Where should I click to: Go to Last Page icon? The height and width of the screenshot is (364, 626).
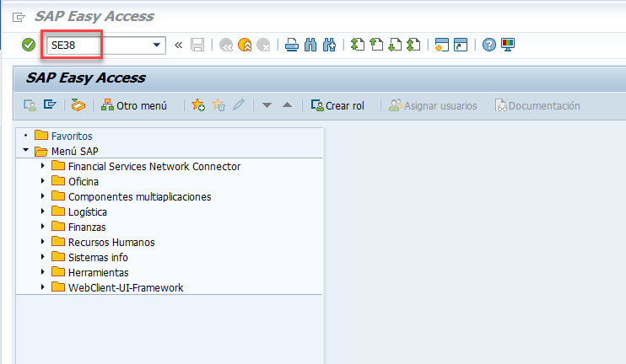click(413, 45)
